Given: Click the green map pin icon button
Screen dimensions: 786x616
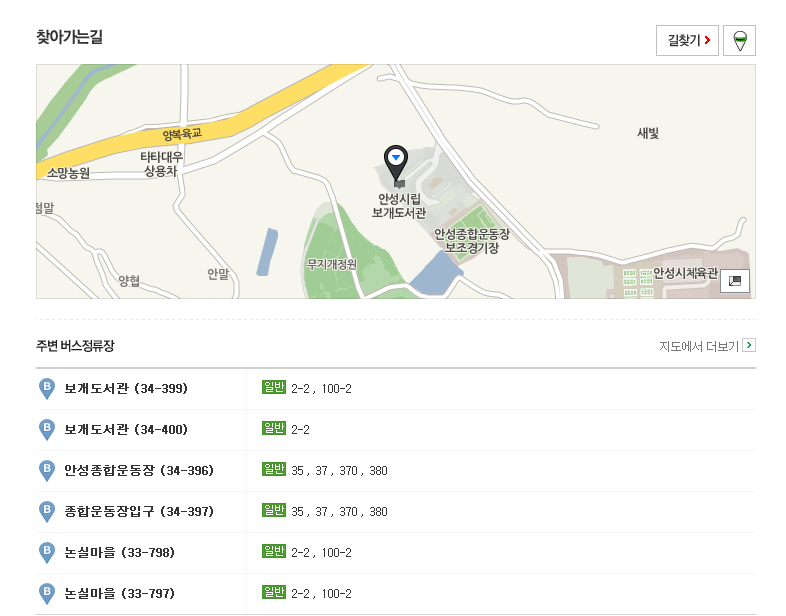Looking at the screenshot, I should 740,41.
